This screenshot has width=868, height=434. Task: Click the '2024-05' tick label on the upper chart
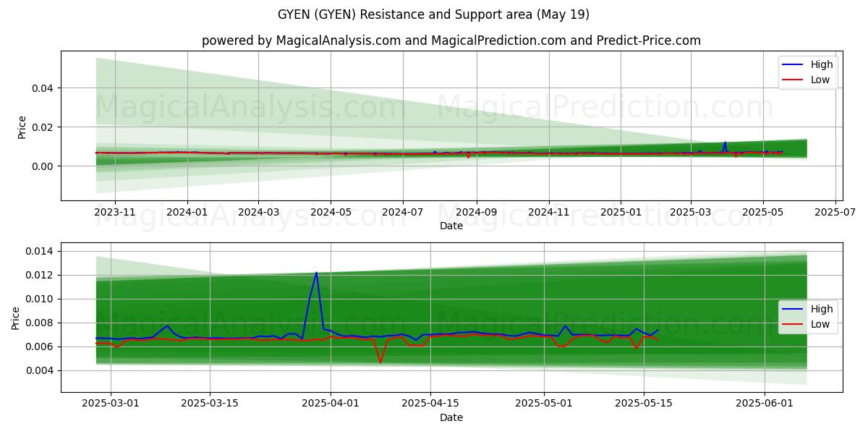pos(331,213)
